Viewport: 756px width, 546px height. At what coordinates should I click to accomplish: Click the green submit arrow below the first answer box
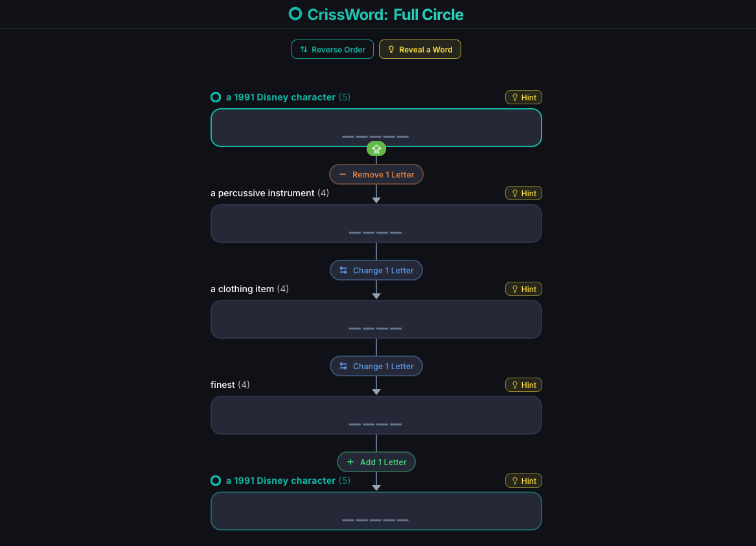click(376, 148)
